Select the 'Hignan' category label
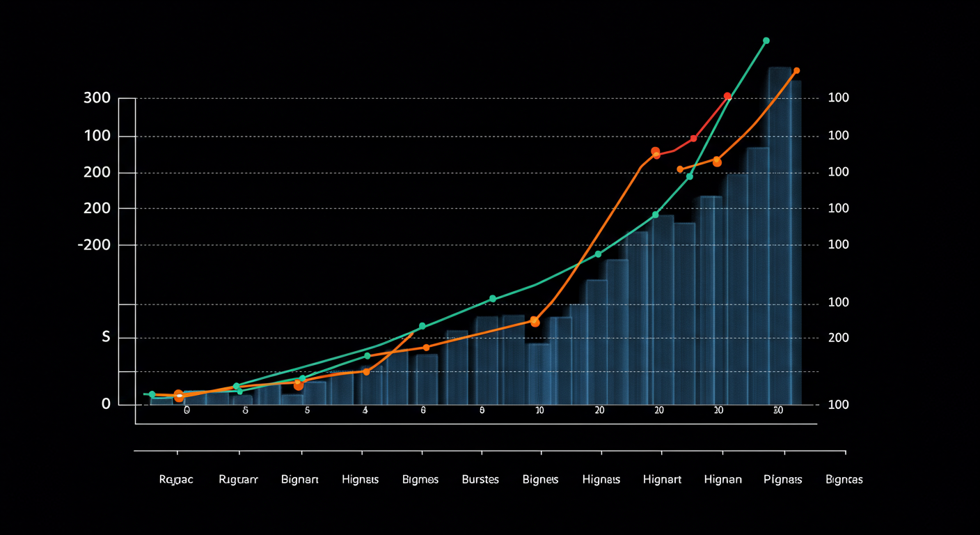Viewport: 980px width, 535px height. click(x=722, y=480)
